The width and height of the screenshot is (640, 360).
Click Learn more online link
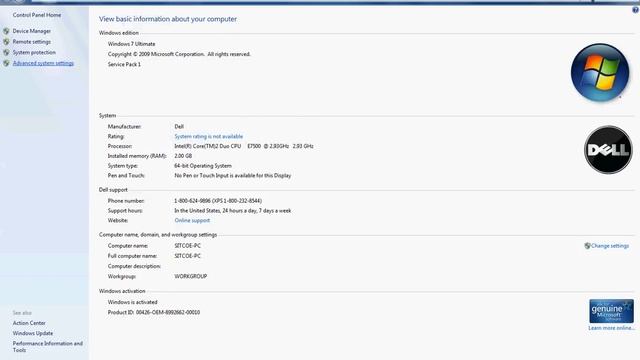coord(611,328)
